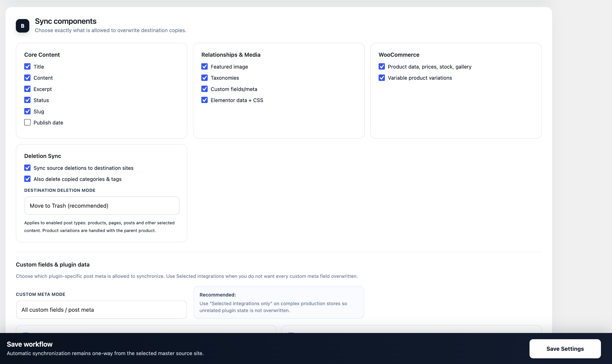Click the Save workflow footer title

click(x=30, y=344)
